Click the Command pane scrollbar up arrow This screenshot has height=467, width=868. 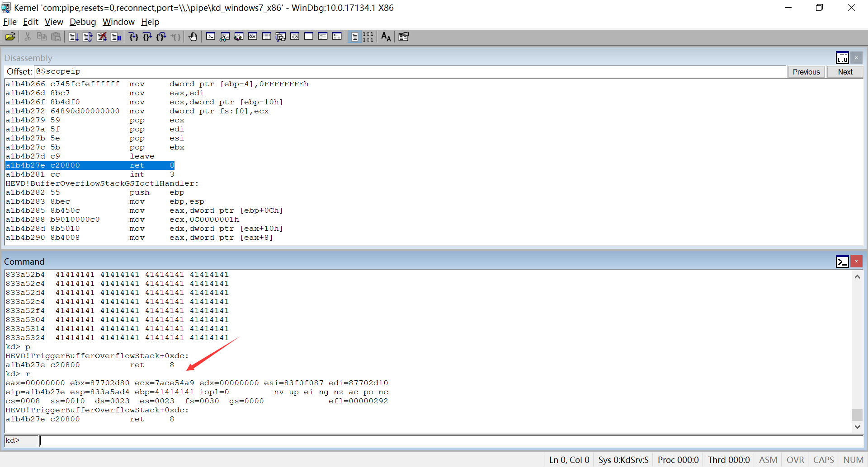point(857,277)
